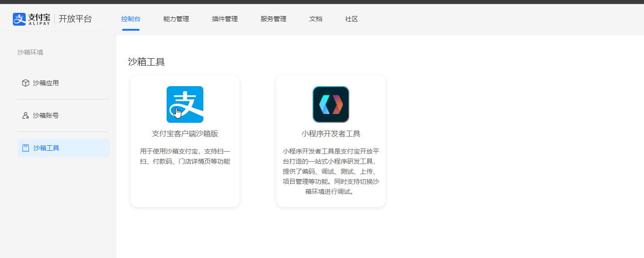This screenshot has width=644, height=258.
Task: Click the description starting 小程序开发者工具是支付宝
Action: click(331, 171)
